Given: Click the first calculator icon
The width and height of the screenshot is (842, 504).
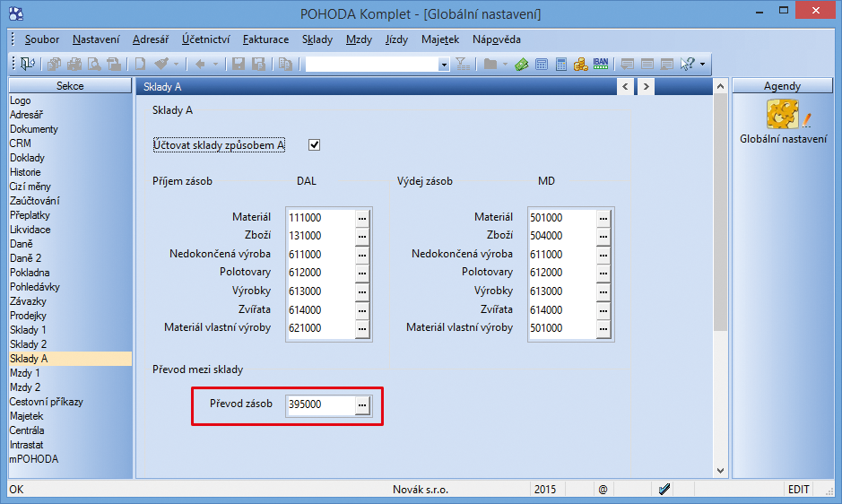Looking at the screenshot, I should point(542,65).
